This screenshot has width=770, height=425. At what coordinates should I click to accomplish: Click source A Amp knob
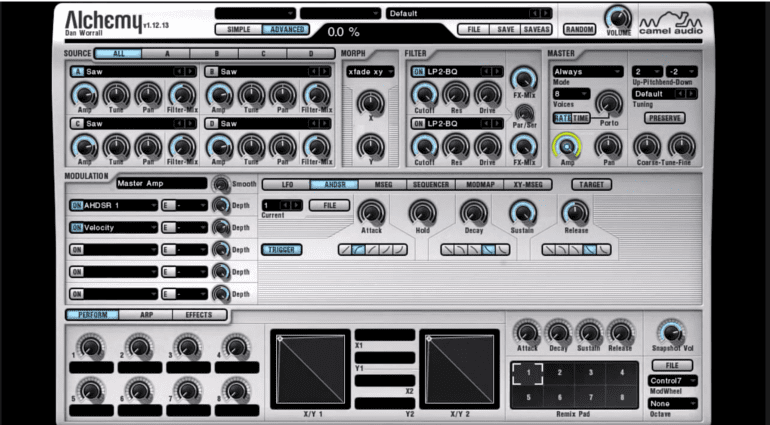coord(84,94)
